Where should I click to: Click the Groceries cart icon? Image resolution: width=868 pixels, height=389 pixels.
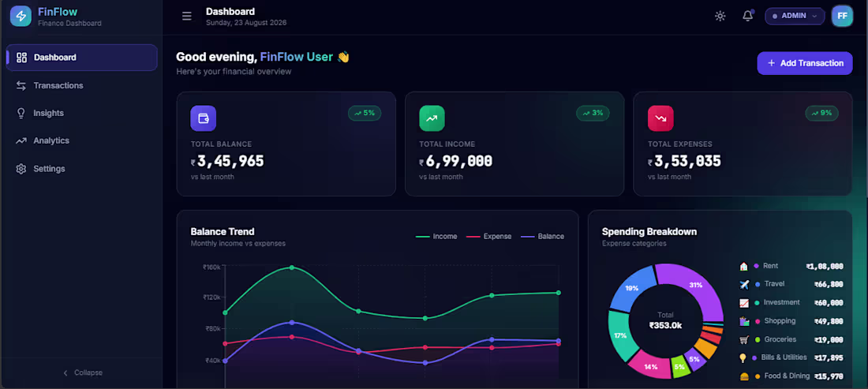tap(743, 340)
